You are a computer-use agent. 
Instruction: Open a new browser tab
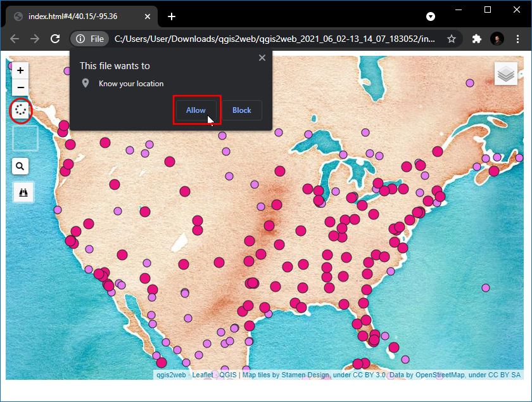[171, 16]
